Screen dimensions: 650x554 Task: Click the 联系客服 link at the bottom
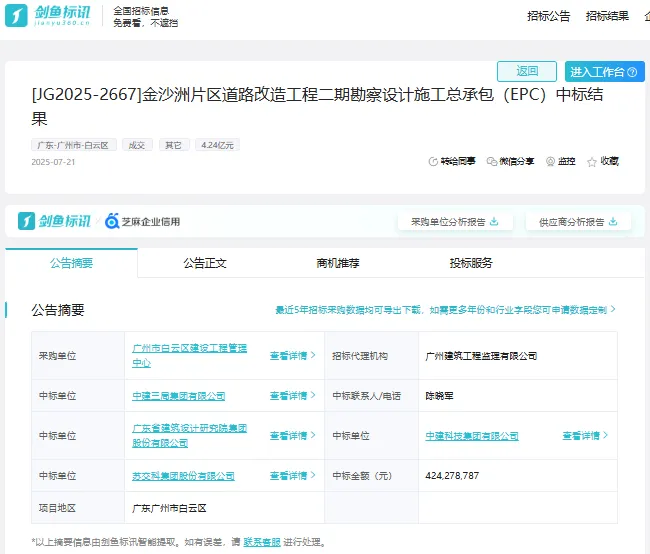(x=262, y=542)
